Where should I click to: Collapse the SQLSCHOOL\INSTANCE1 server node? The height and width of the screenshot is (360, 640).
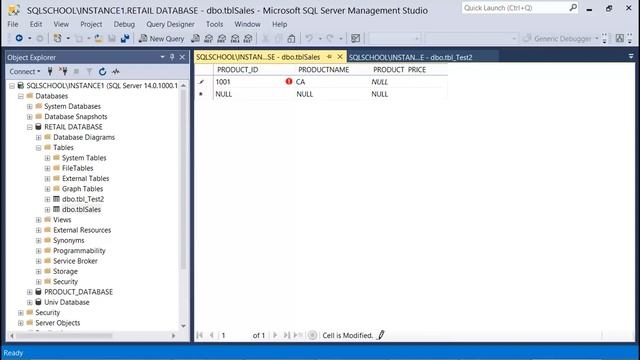[x=12, y=86]
